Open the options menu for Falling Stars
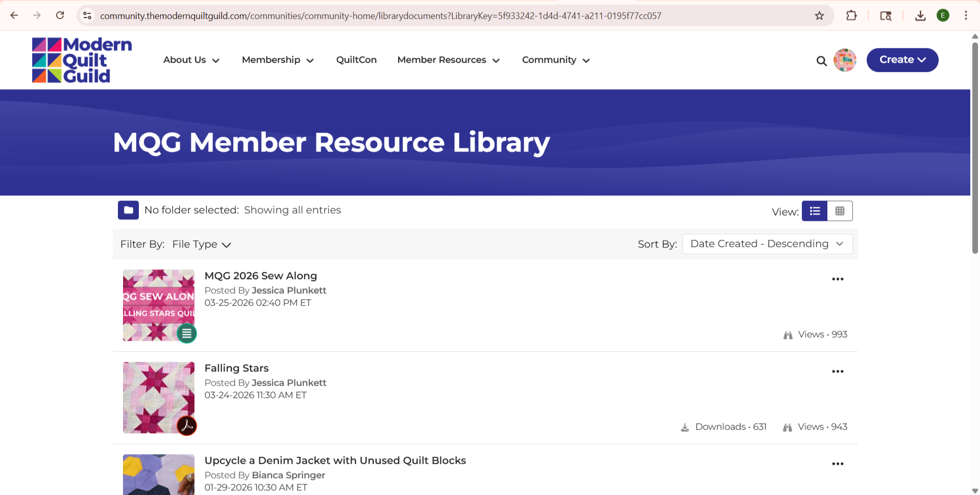Image resolution: width=980 pixels, height=495 pixels. [x=838, y=372]
